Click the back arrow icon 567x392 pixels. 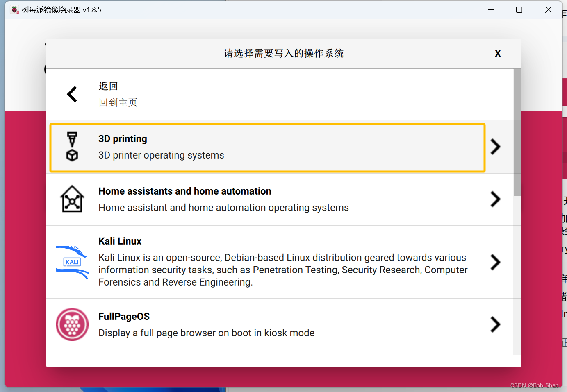tap(72, 94)
